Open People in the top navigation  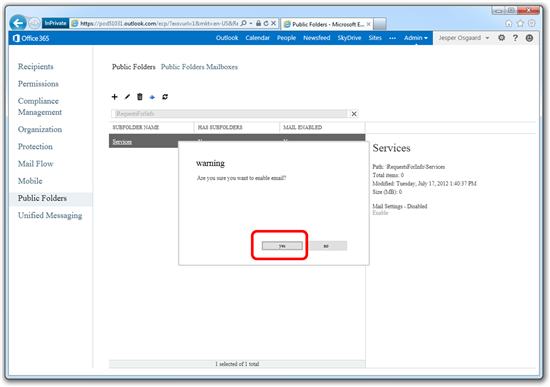click(x=286, y=38)
